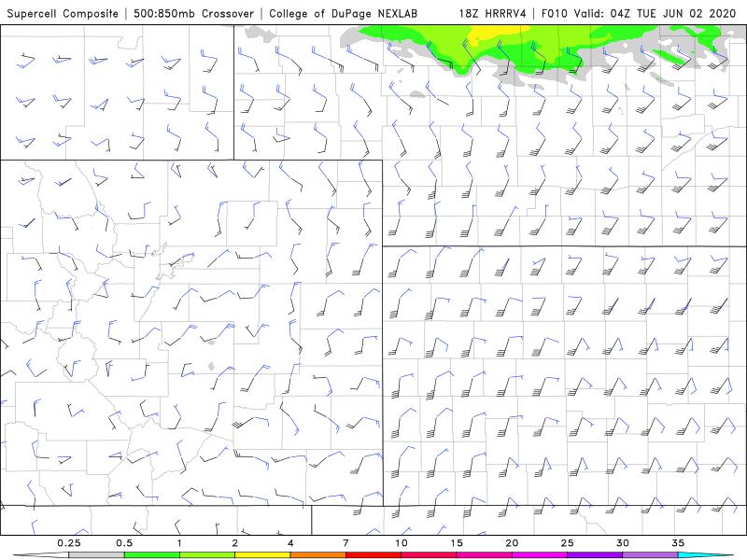Click the yellow supercell composite maximum on the map
This screenshot has height=560, width=747.
[x=493, y=33]
